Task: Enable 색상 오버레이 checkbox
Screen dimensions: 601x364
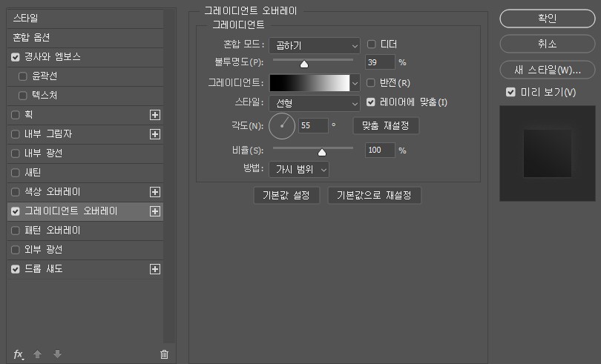Action: click(16, 191)
